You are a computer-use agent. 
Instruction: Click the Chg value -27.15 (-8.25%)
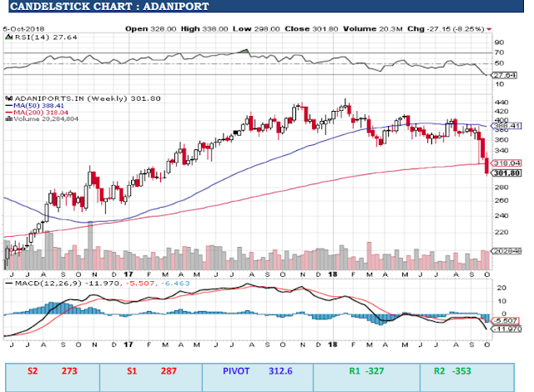pyautogui.click(x=456, y=29)
